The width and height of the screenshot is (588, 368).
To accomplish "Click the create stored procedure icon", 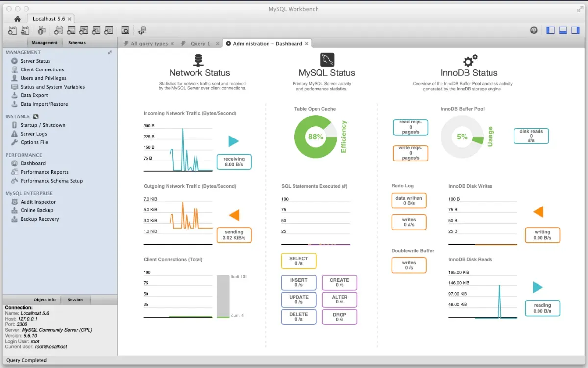I will 96,30.
